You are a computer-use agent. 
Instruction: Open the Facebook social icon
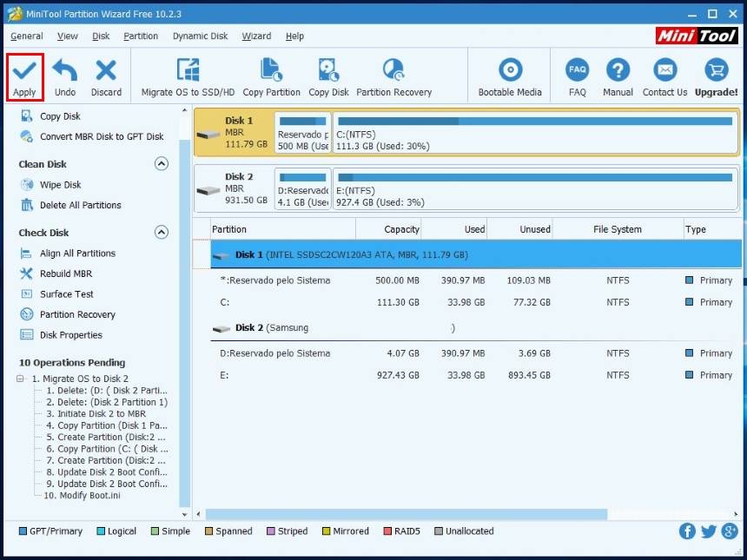click(x=687, y=531)
